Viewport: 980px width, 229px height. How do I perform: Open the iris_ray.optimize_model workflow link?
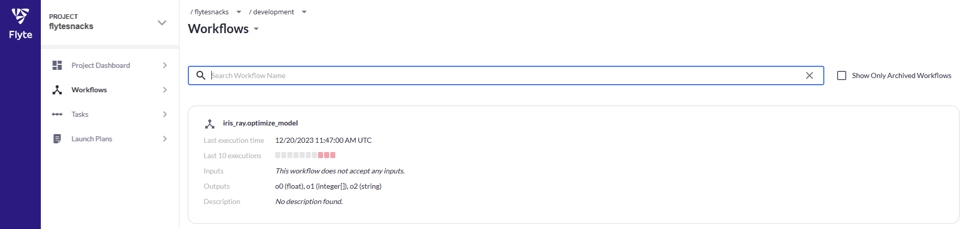tap(260, 123)
